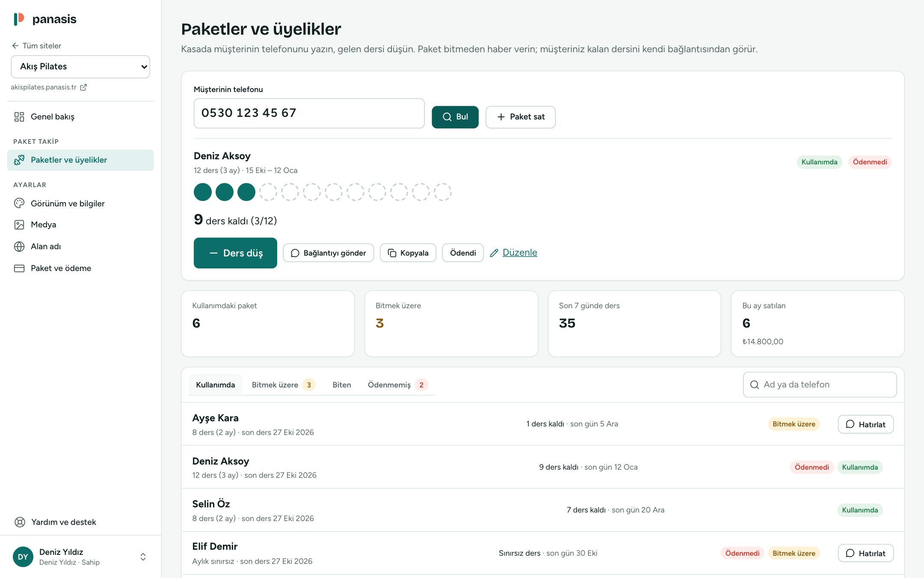This screenshot has height=578, width=924.
Task: Open Medya image icon
Action: pos(19,225)
